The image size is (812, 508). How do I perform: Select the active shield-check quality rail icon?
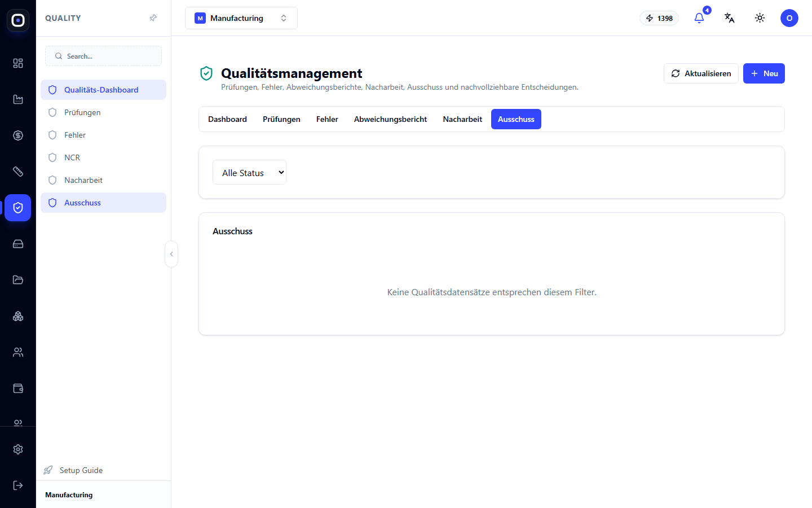(x=18, y=208)
